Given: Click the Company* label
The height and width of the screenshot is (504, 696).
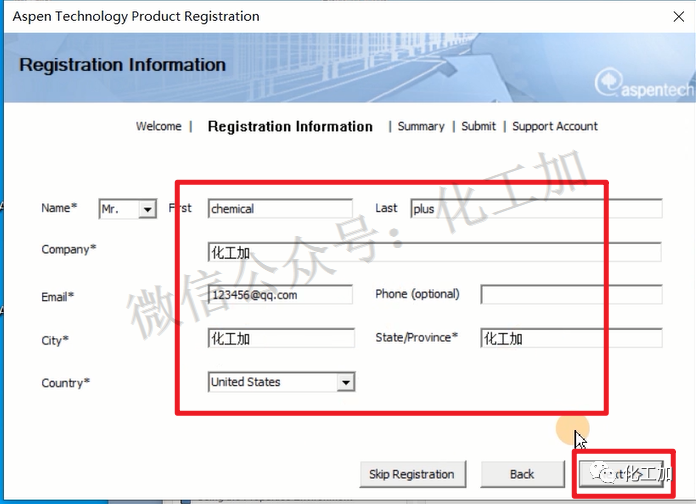Looking at the screenshot, I should point(69,250).
